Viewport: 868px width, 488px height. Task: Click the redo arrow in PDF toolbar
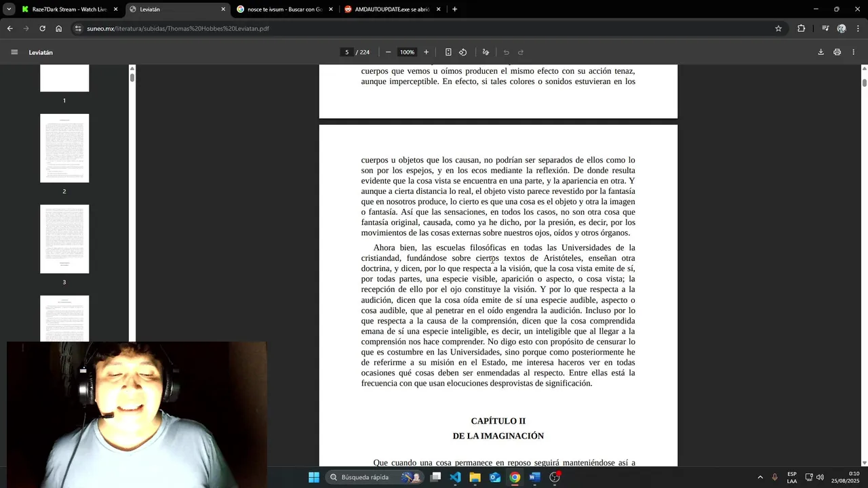pyautogui.click(x=521, y=52)
